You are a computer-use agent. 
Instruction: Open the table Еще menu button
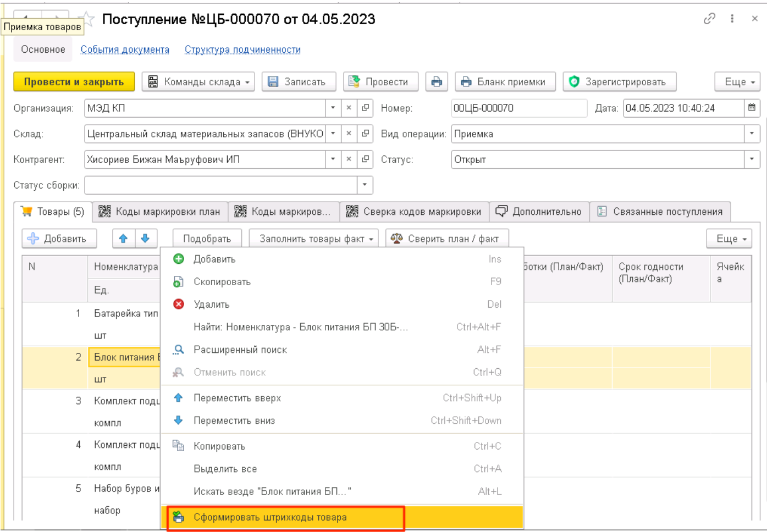(x=729, y=239)
